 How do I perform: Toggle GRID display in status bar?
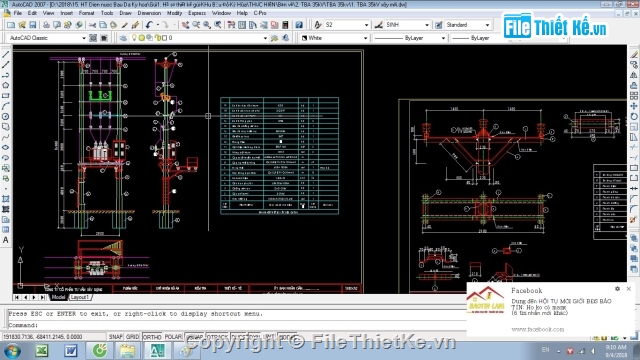pos(132,337)
